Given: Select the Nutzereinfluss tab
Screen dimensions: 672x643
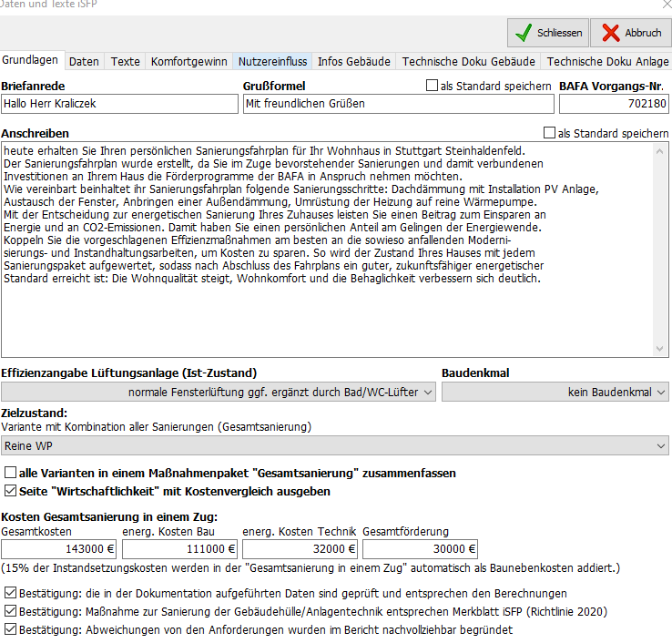Looking at the screenshot, I should (272, 62).
